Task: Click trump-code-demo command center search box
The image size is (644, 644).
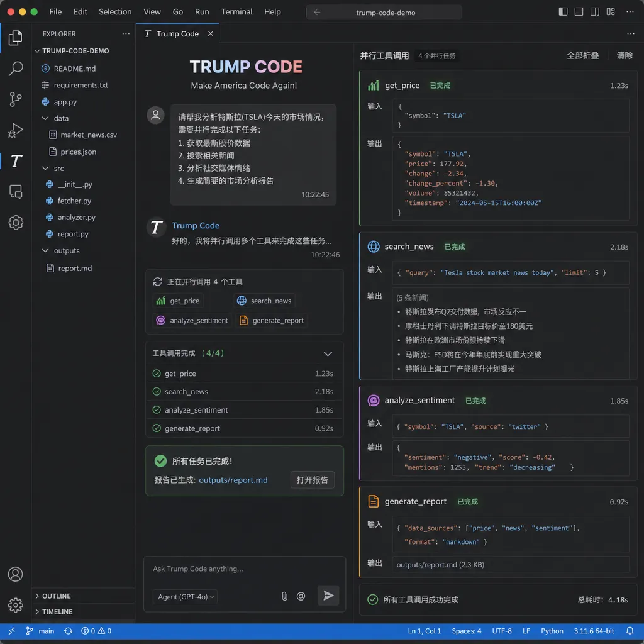Action: 386,13
